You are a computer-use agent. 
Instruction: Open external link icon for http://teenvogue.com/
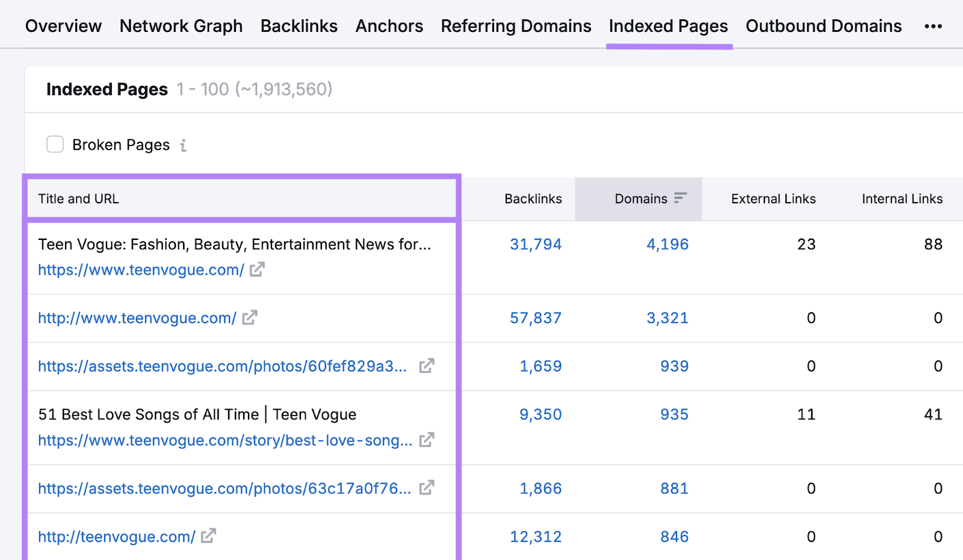(208, 536)
